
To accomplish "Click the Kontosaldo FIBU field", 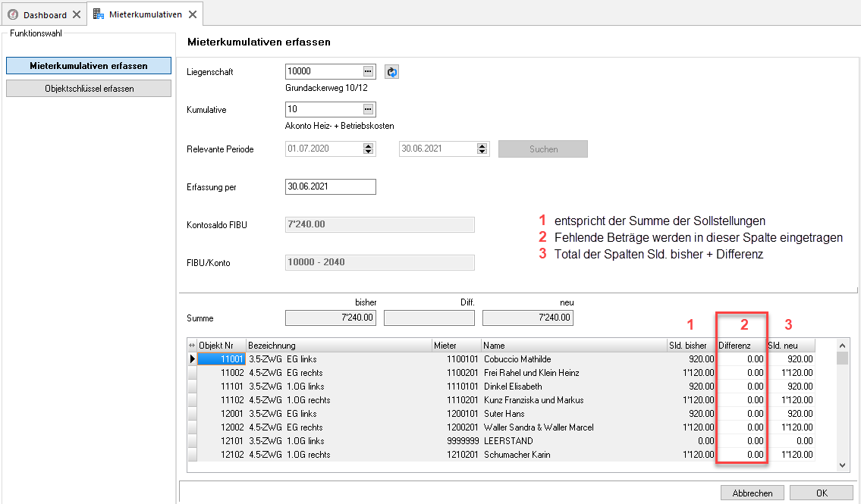I will click(x=380, y=224).
